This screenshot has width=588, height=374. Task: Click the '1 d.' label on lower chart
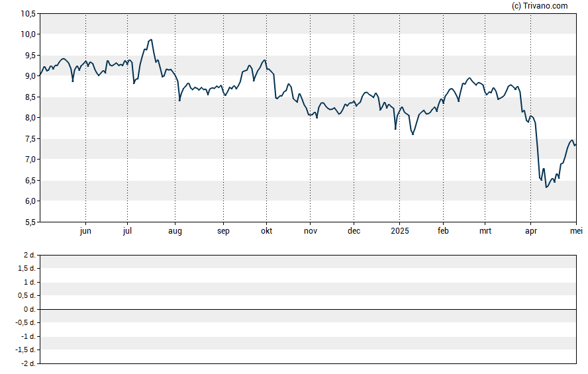tap(29, 282)
